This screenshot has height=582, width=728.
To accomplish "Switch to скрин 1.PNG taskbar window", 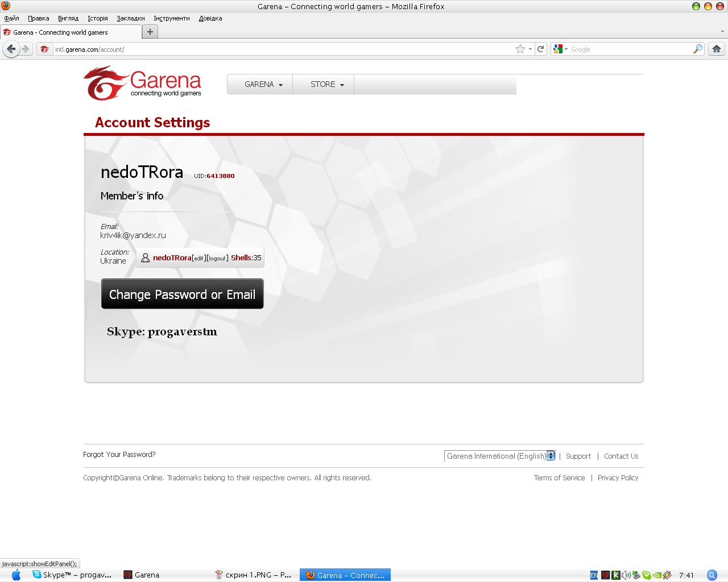I will point(254,575).
